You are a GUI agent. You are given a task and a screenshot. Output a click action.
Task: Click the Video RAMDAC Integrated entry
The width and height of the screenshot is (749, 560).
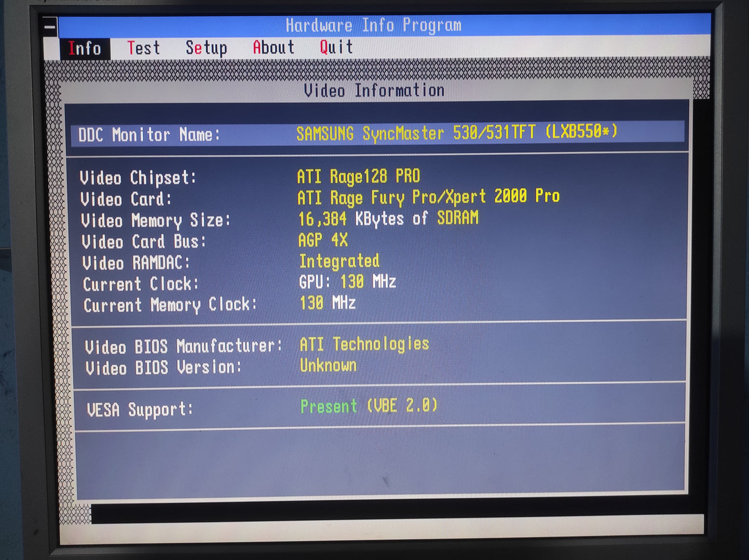[x=339, y=261]
